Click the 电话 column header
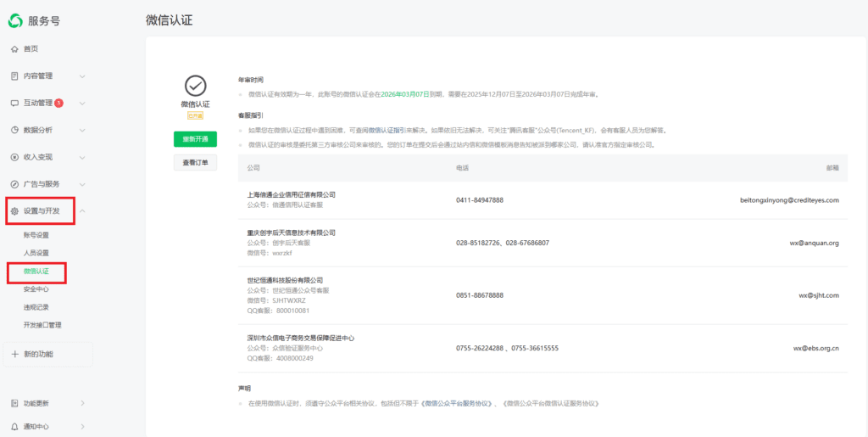This screenshot has width=868, height=437. pos(462,168)
